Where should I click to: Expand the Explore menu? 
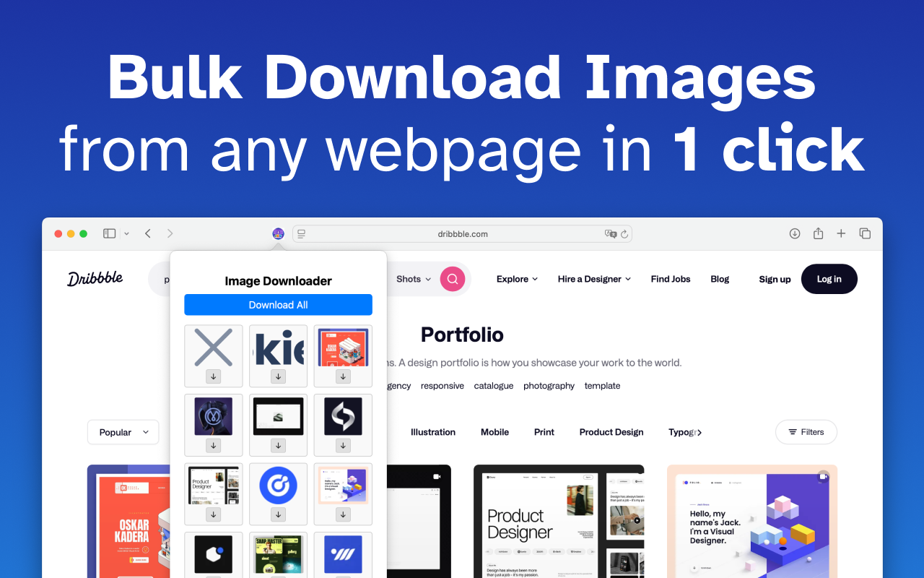tap(517, 279)
